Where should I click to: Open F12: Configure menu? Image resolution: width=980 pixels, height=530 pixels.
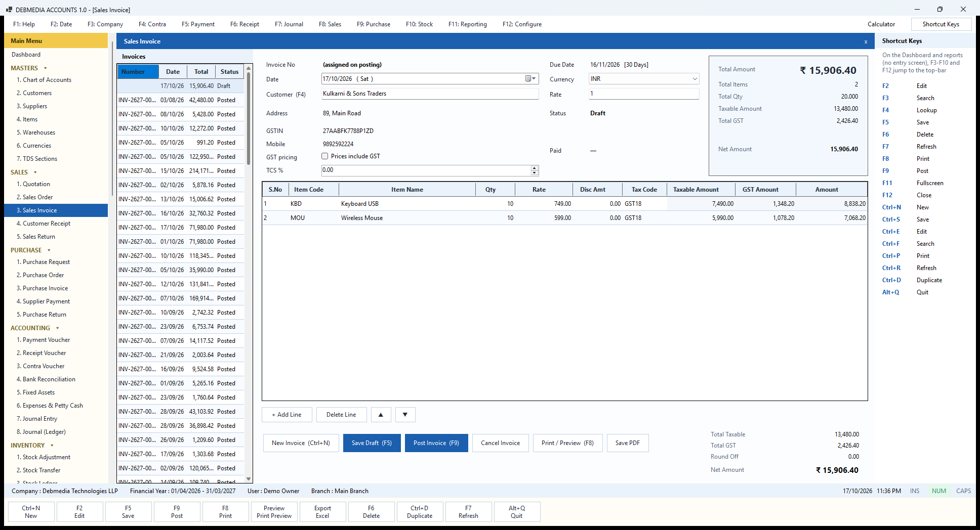[522, 24]
